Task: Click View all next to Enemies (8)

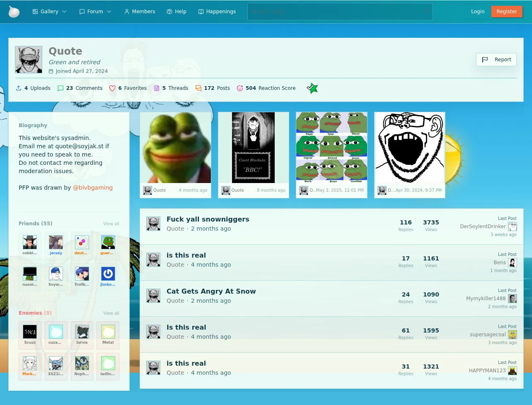Action: coord(111,313)
